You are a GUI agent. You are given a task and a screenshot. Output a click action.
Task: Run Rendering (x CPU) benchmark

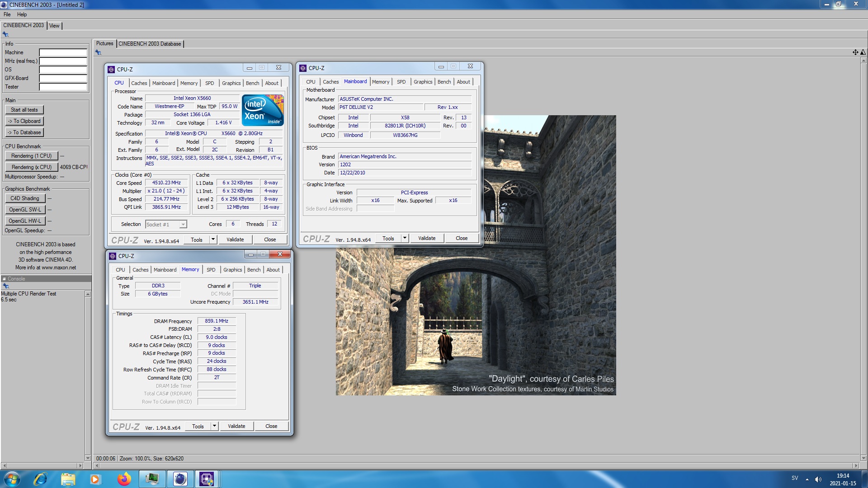pos(32,167)
